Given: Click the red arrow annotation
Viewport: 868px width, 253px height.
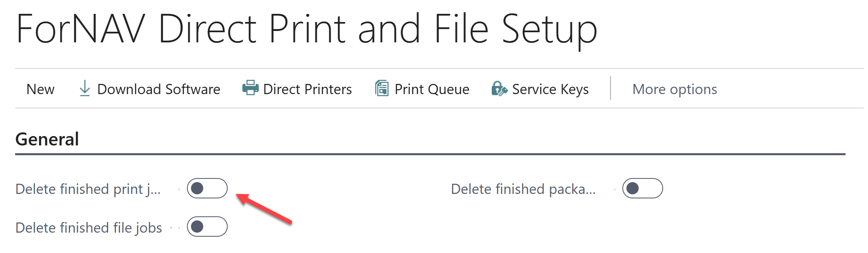Looking at the screenshot, I should click(x=264, y=209).
